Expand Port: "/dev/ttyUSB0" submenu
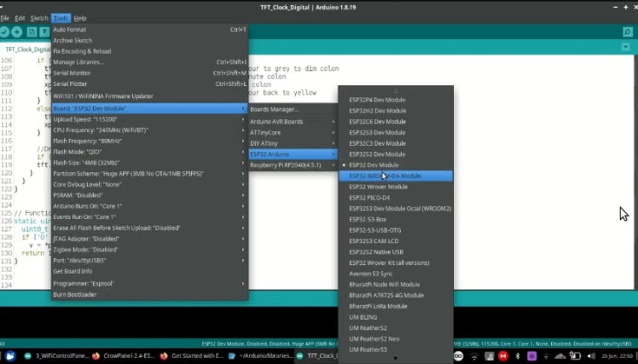The height and width of the screenshot is (364, 638). click(150, 260)
